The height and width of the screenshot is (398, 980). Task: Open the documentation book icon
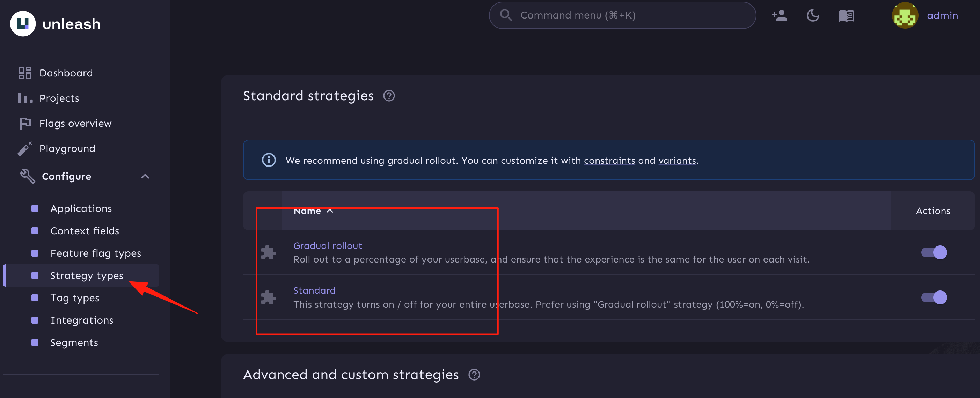847,16
